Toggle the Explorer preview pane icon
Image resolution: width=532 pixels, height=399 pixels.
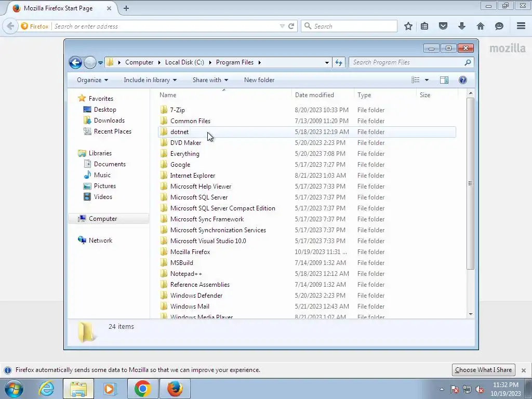tap(444, 79)
